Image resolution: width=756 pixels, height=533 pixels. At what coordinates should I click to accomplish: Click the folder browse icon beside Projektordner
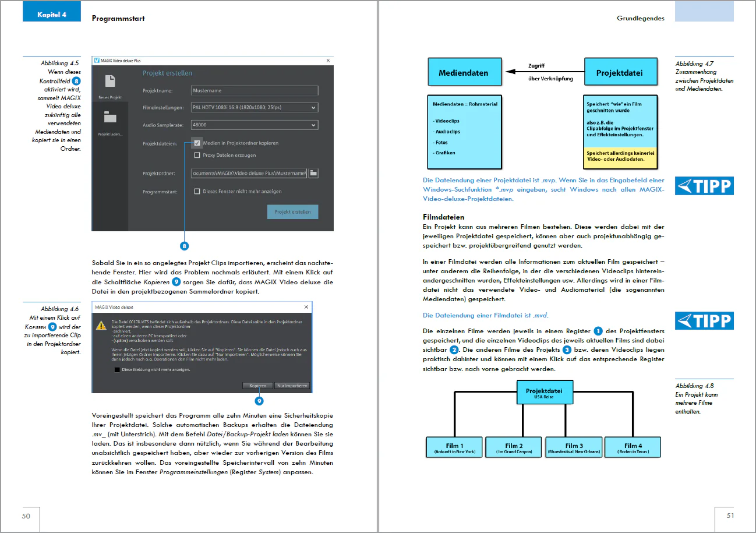click(x=313, y=173)
